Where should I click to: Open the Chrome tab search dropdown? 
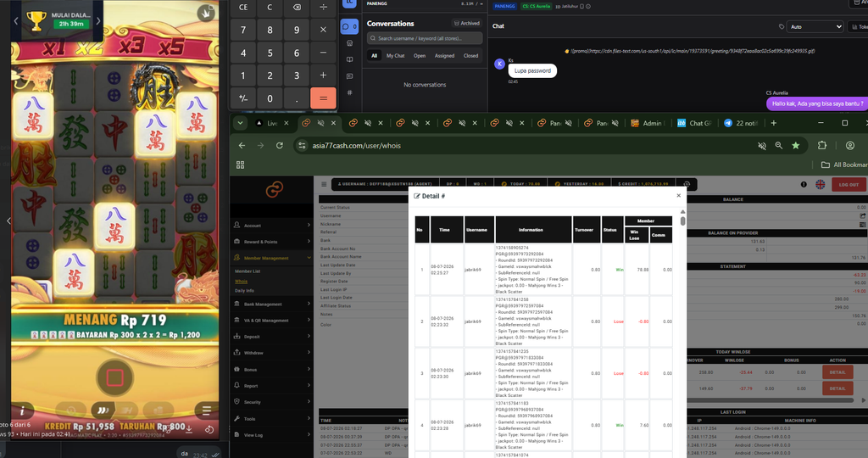[240, 123]
